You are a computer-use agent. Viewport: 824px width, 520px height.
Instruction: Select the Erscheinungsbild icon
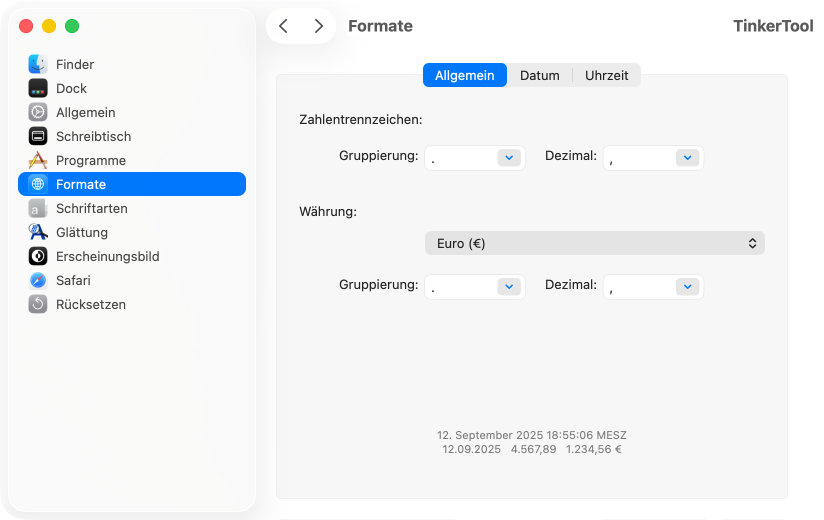click(x=38, y=256)
